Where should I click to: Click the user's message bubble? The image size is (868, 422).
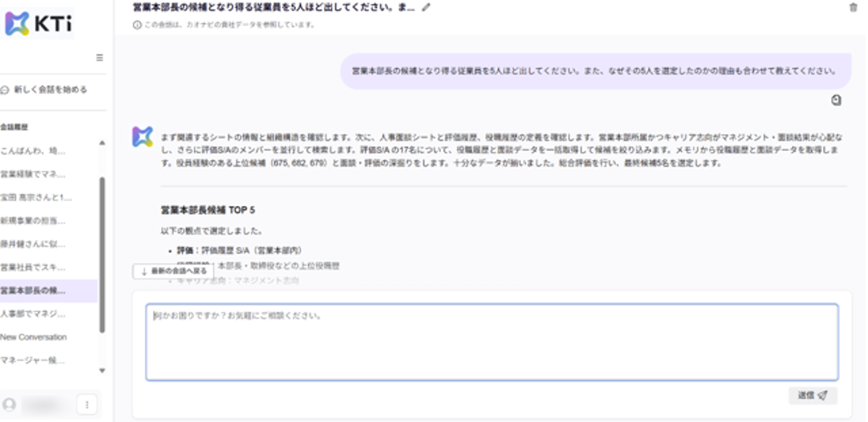point(596,71)
